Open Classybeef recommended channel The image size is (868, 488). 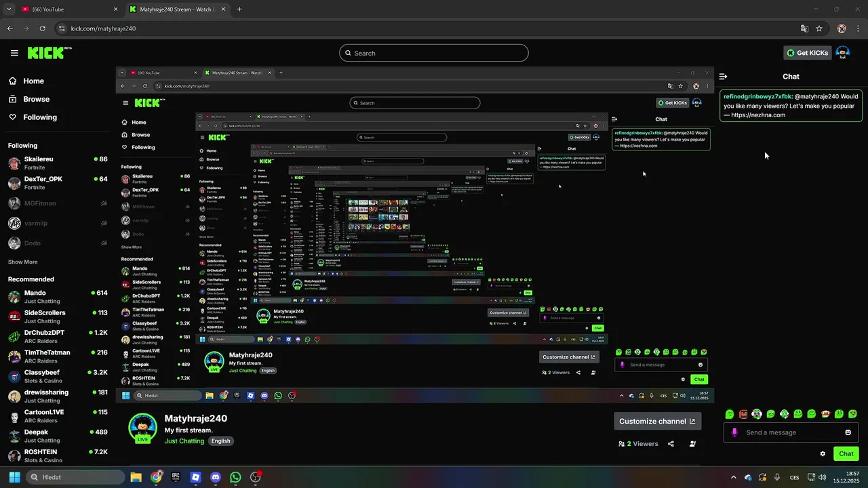(x=57, y=376)
